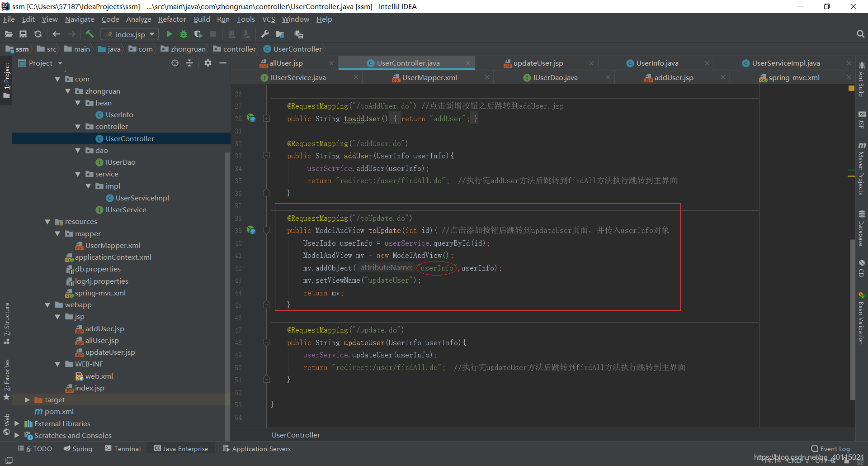The width and height of the screenshot is (868, 466).
Task: Open Project panel settings gear
Action: click(x=208, y=63)
